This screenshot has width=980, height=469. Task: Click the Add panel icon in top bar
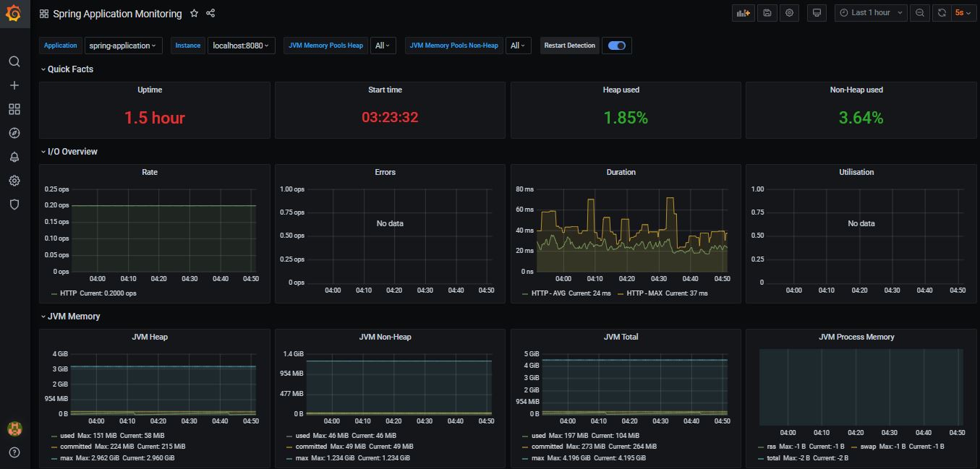tap(743, 12)
